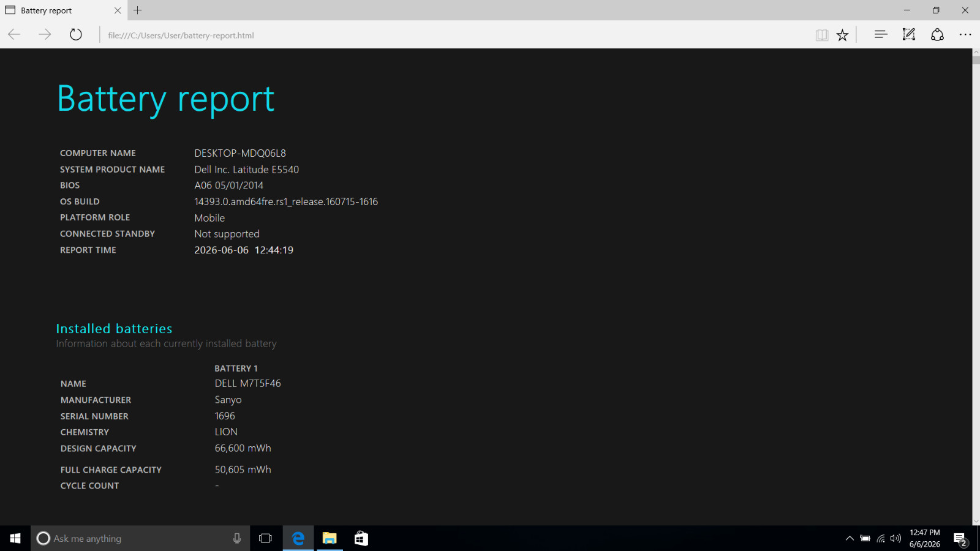This screenshot has width=980, height=551.
Task: Refresh the battery report page
Action: point(76,35)
